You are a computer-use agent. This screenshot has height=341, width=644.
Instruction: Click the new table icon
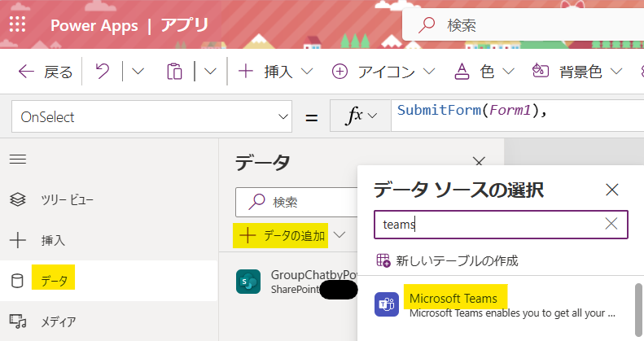[x=383, y=260]
